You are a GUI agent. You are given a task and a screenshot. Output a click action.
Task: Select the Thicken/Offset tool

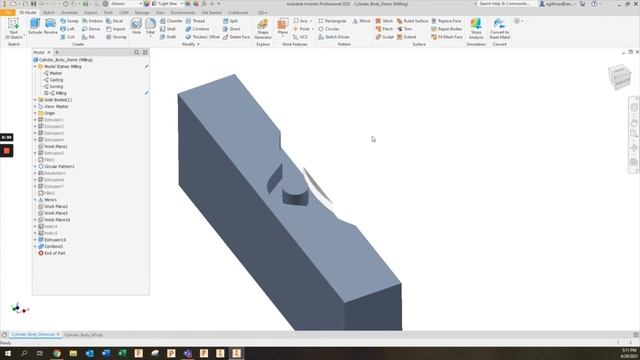[x=202, y=37]
